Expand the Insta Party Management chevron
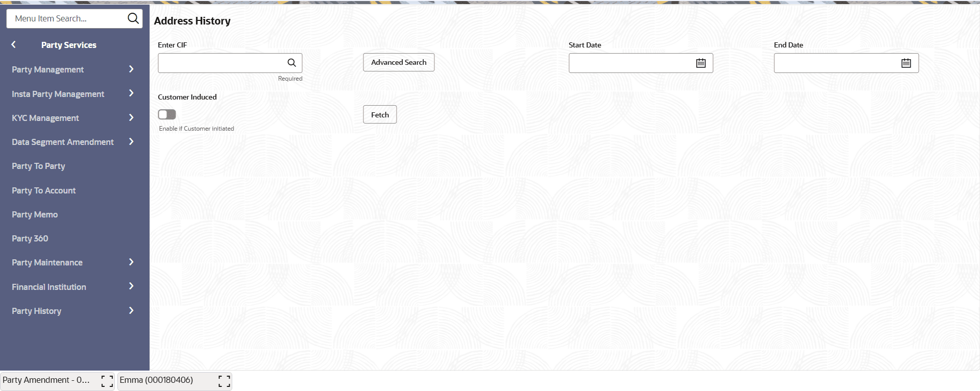This screenshot has width=980, height=391. click(131, 93)
